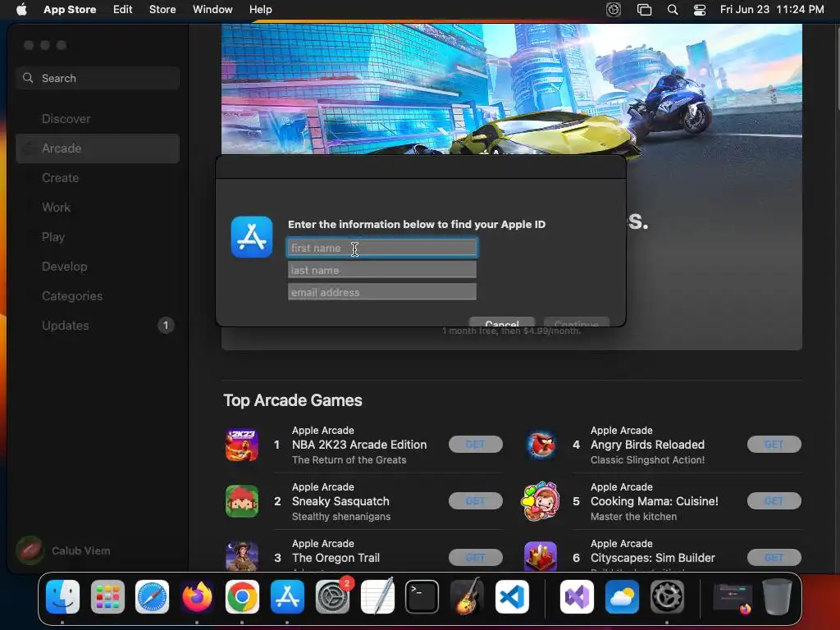The height and width of the screenshot is (630, 840).
Task: Open Launchpad from the Dock
Action: click(x=107, y=596)
